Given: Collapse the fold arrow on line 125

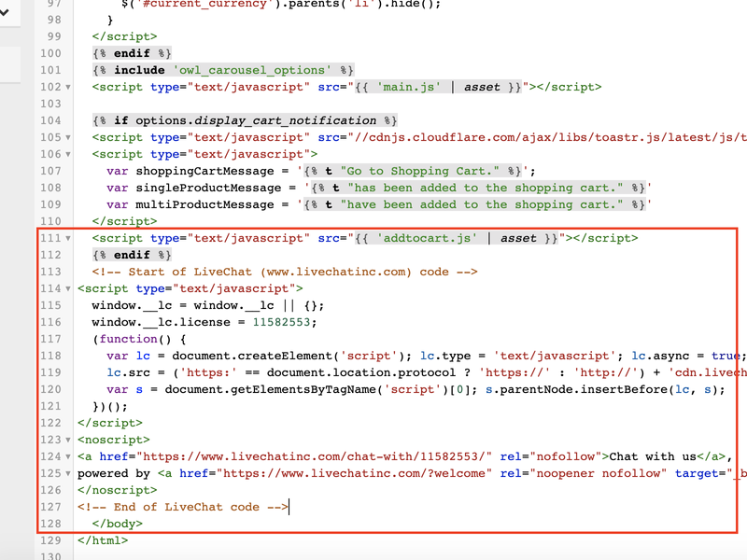Looking at the screenshot, I should (x=67, y=474).
